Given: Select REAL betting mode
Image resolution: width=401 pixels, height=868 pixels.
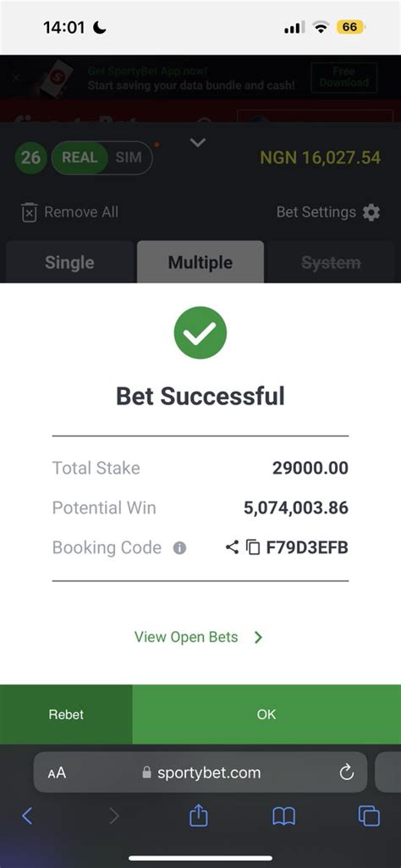Looking at the screenshot, I should [80, 157].
